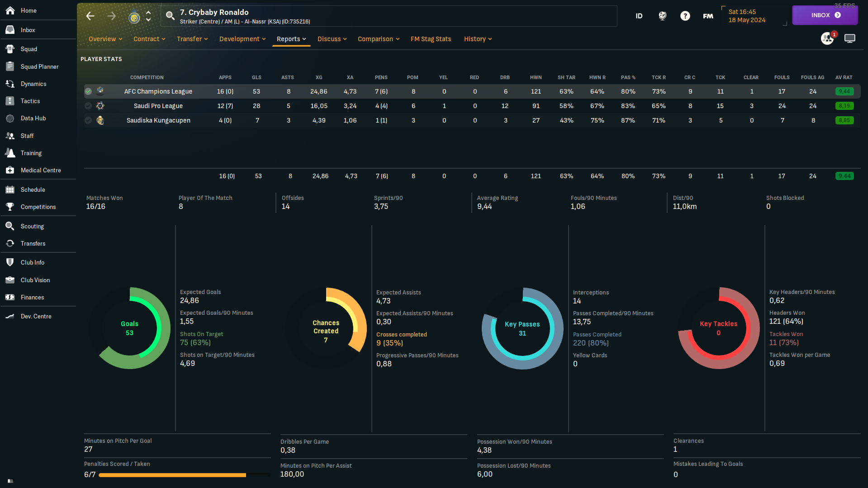
Task: Click the Penalties Scored progress bar
Action: coord(184,475)
